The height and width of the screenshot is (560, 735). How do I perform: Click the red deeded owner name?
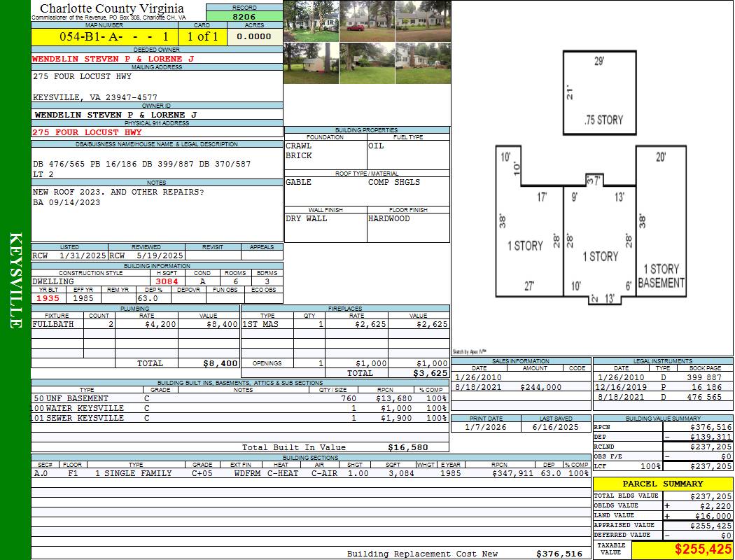tap(113, 59)
